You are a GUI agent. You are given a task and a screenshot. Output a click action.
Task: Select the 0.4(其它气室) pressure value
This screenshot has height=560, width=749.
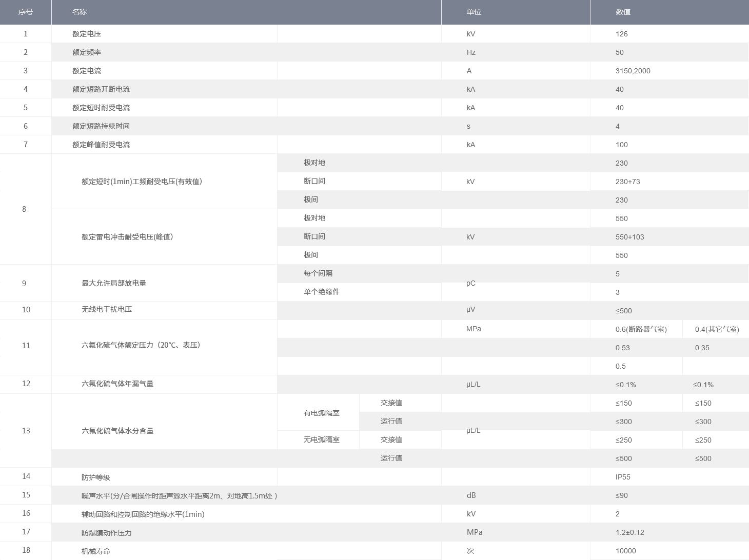[x=717, y=329]
